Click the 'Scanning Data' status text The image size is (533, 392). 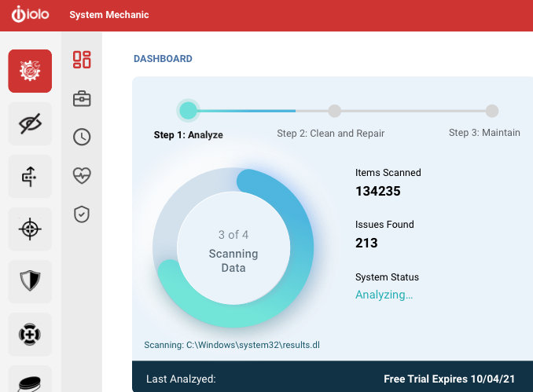tap(233, 261)
